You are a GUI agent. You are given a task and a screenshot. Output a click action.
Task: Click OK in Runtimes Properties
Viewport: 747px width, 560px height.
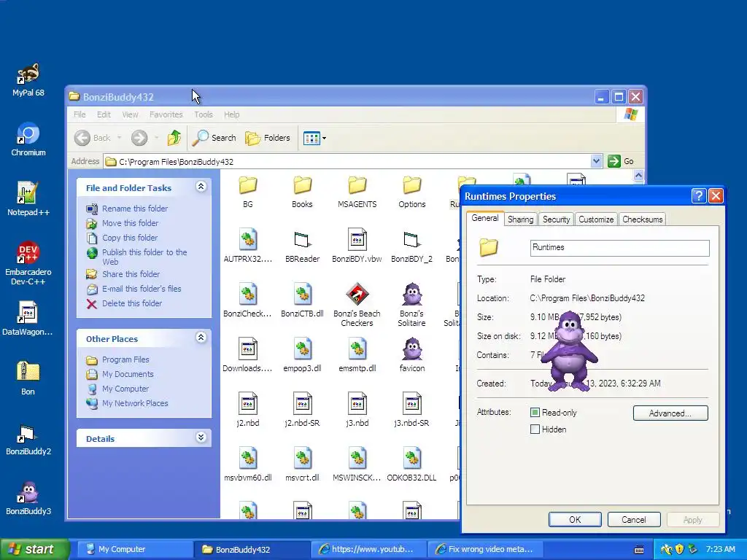575,519
